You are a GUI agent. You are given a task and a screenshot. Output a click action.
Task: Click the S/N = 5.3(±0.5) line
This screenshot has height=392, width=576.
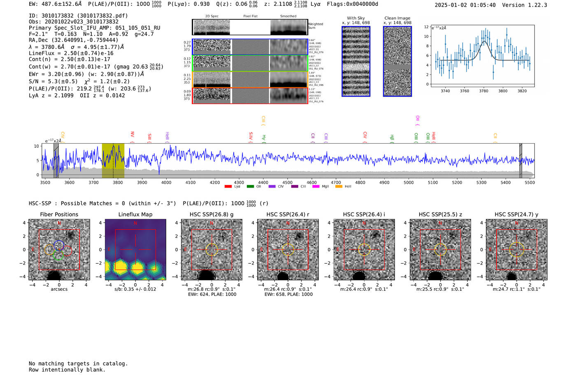tap(53, 81)
